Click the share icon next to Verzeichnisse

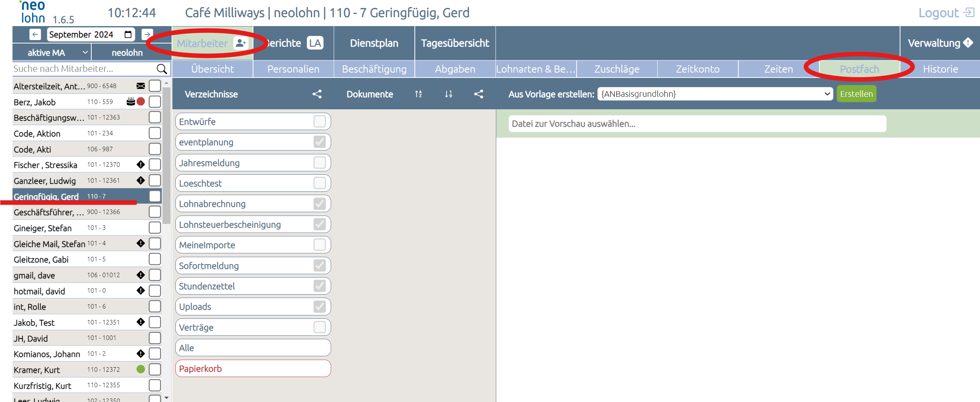coord(317,94)
